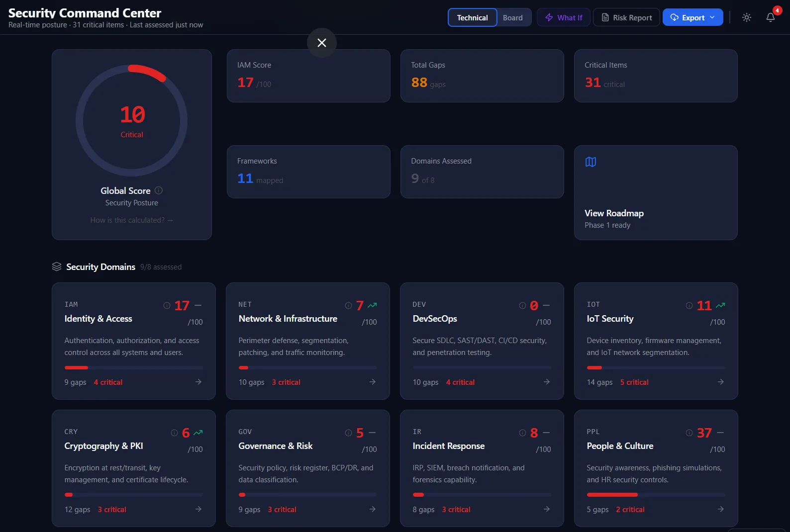Open Governance & Risk via its arrow
790x532 pixels.
coord(373,509)
